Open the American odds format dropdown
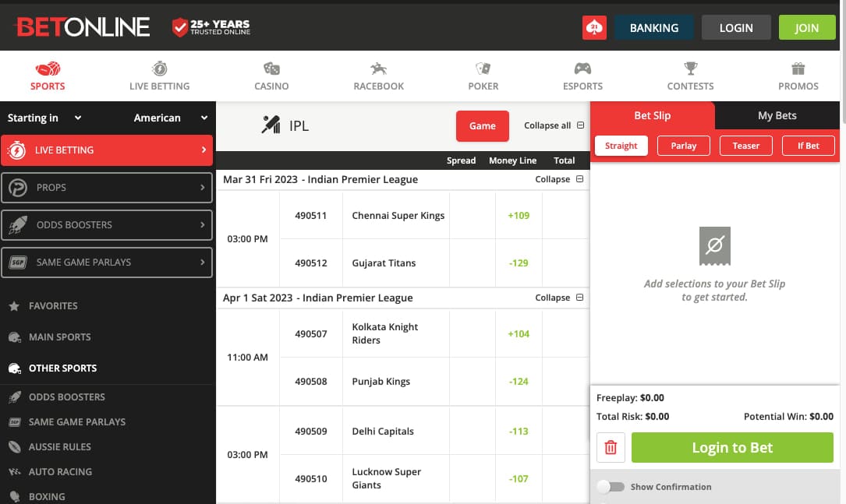This screenshot has height=504, width=846. coord(171,118)
